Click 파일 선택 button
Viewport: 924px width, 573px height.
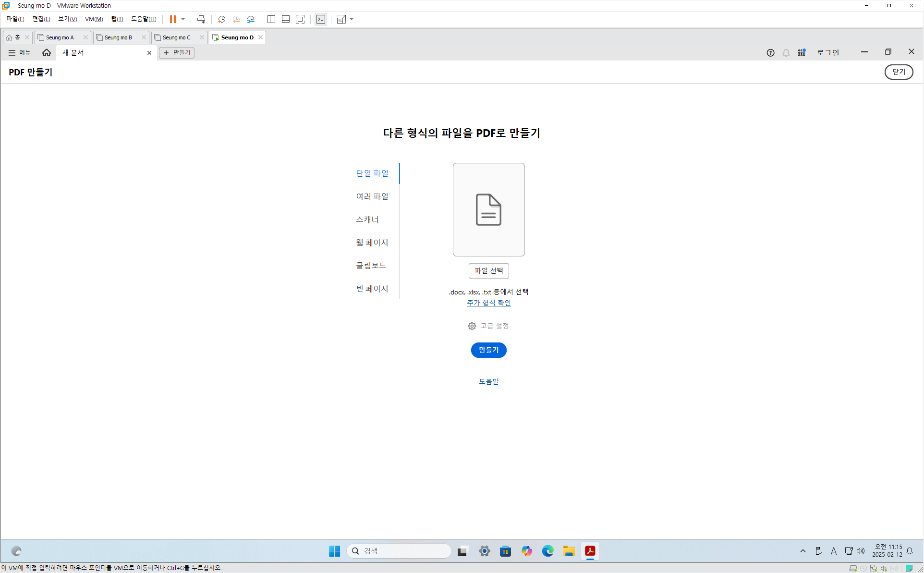(x=488, y=271)
